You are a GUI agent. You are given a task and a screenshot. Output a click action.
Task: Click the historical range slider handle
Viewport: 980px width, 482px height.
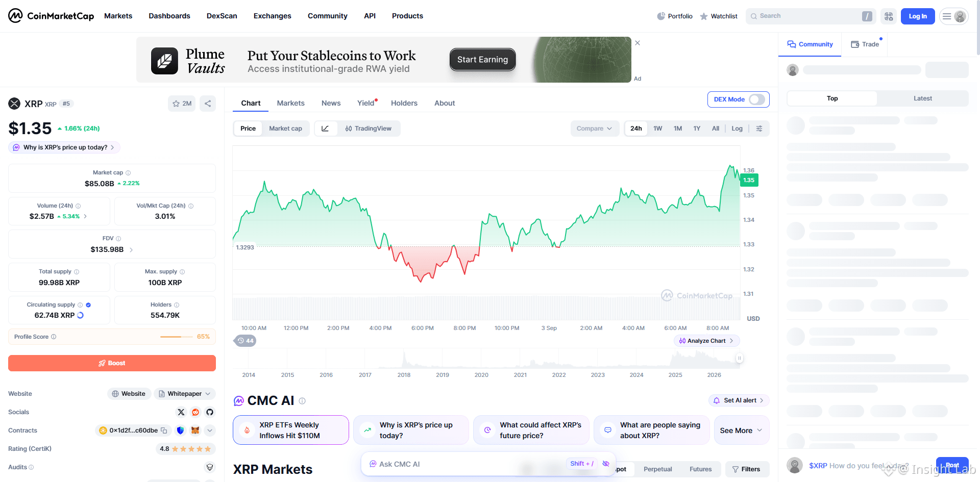[739, 358]
